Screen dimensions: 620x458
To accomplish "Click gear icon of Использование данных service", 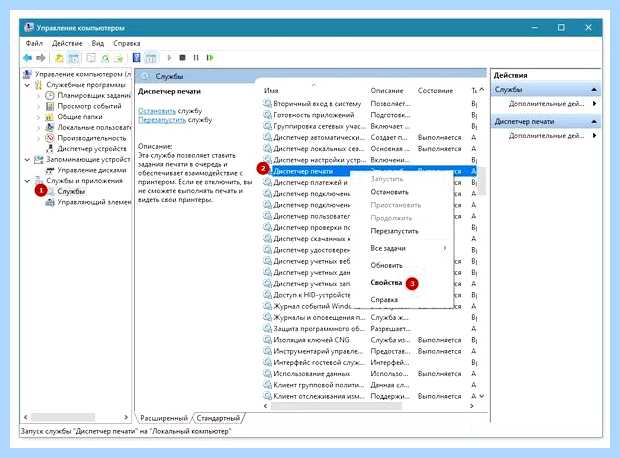I will tap(268, 373).
